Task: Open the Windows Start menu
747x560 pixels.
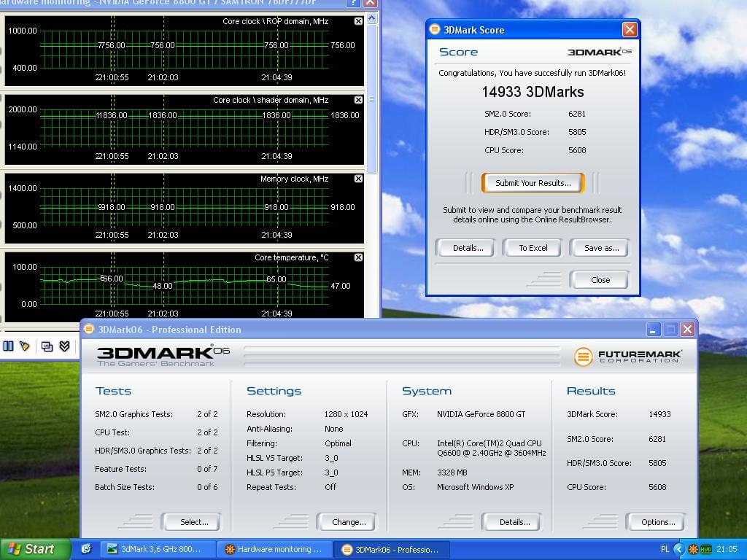Action: (31, 549)
